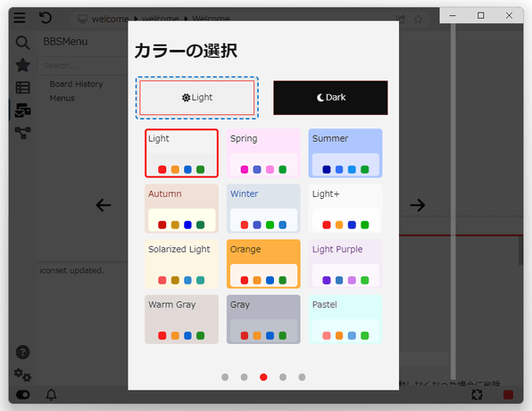Open the Board History menu item

pyautogui.click(x=77, y=84)
